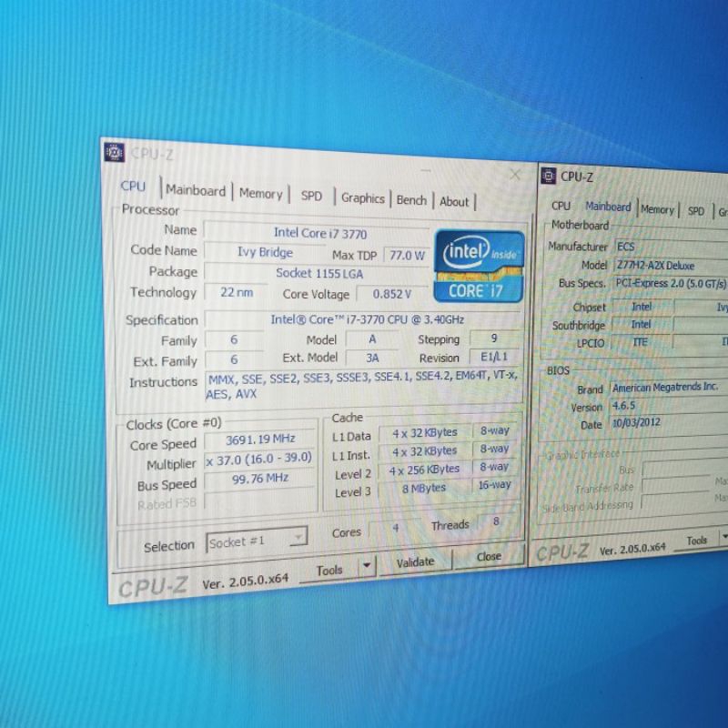Click the CPU-Z icon in left window title bar

[x=115, y=153]
